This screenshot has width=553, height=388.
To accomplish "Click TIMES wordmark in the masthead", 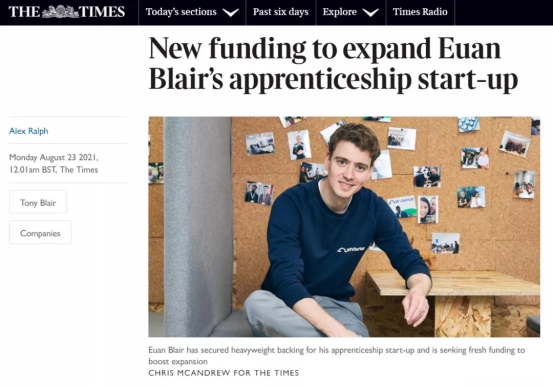I will click(102, 12).
